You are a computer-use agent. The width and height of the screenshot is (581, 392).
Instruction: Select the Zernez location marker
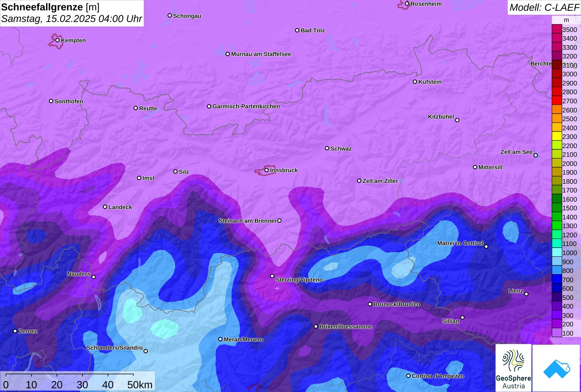(x=15, y=331)
